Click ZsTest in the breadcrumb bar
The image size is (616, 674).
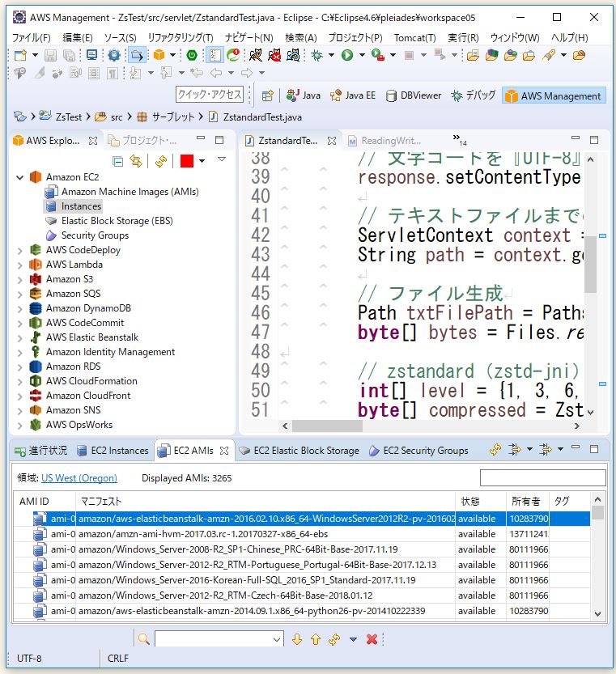[68, 117]
